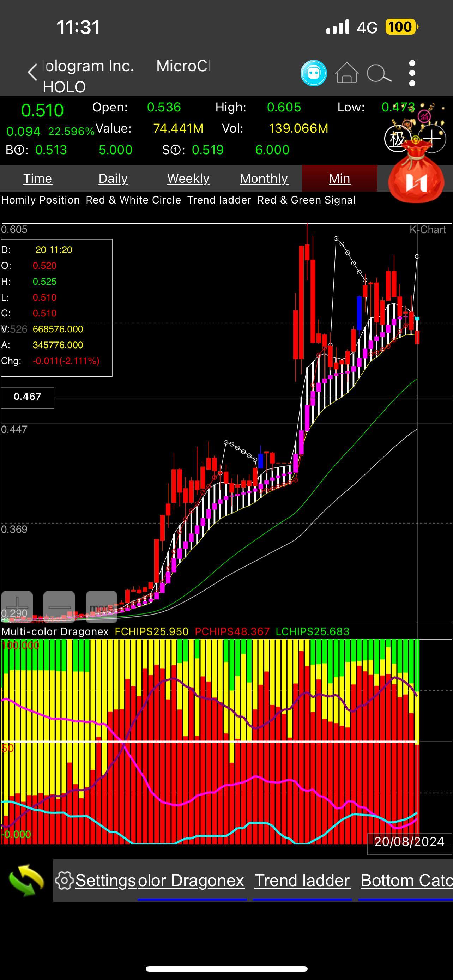This screenshot has height=980, width=453.
Task: Open the Settings link
Action: tap(105, 881)
